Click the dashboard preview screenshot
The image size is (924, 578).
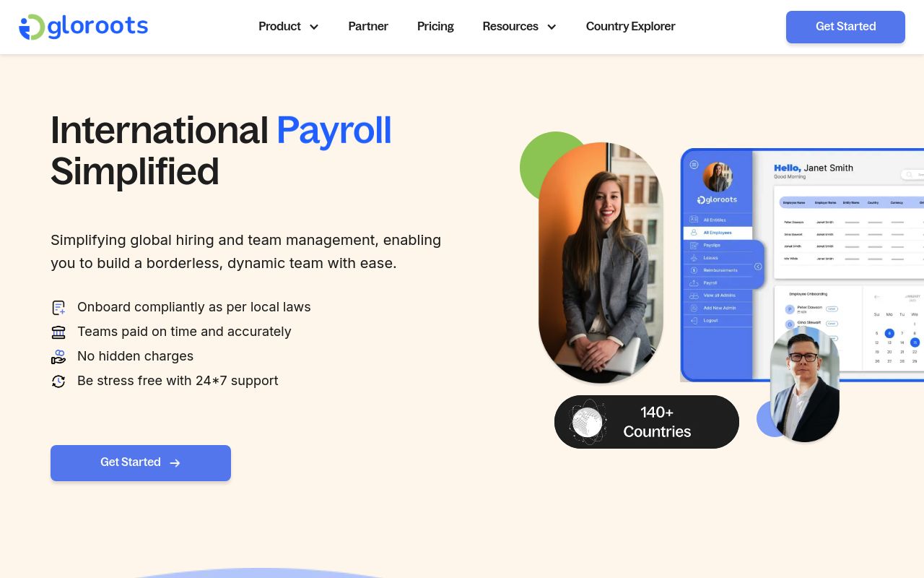point(802,265)
